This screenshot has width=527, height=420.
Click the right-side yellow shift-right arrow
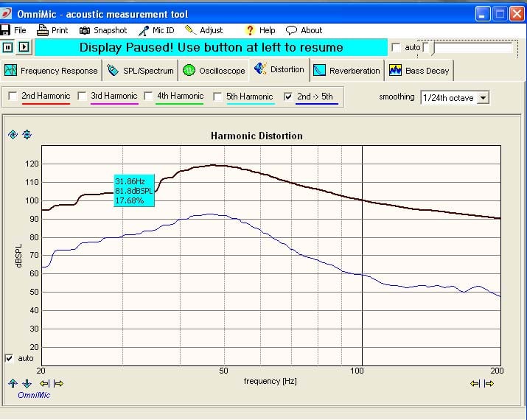pos(489,383)
